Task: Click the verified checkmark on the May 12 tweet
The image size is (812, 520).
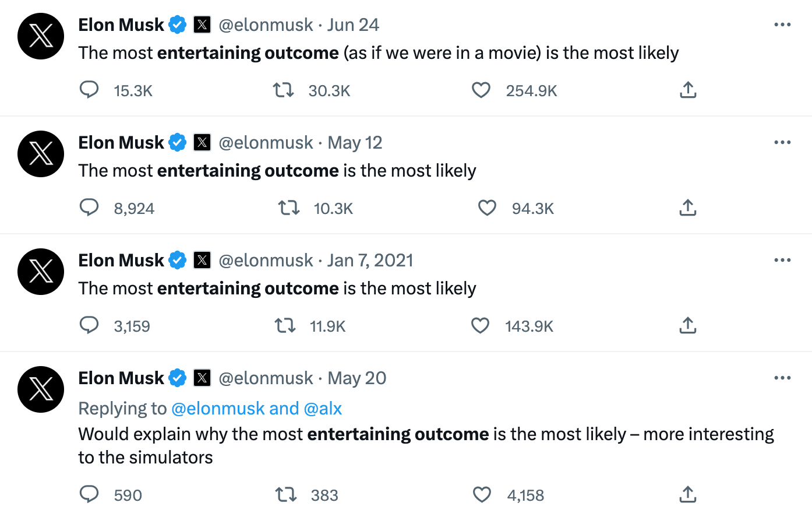Action: coord(177,142)
